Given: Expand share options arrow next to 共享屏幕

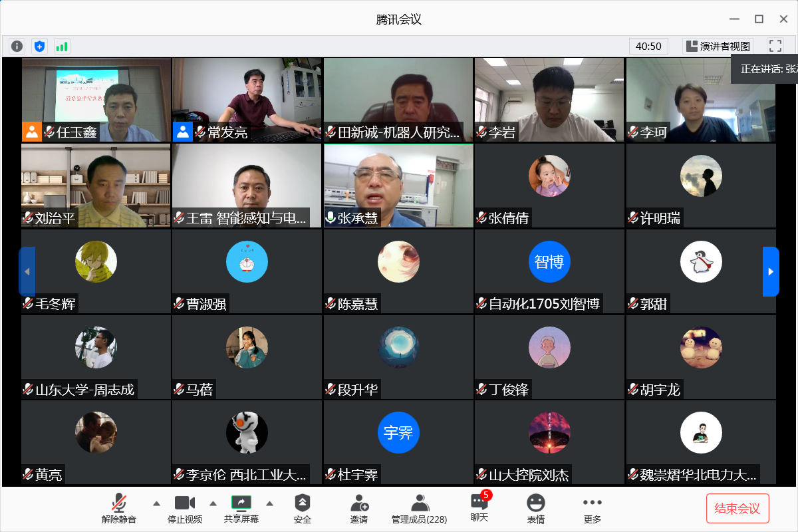Looking at the screenshot, I should pos(269,503).
